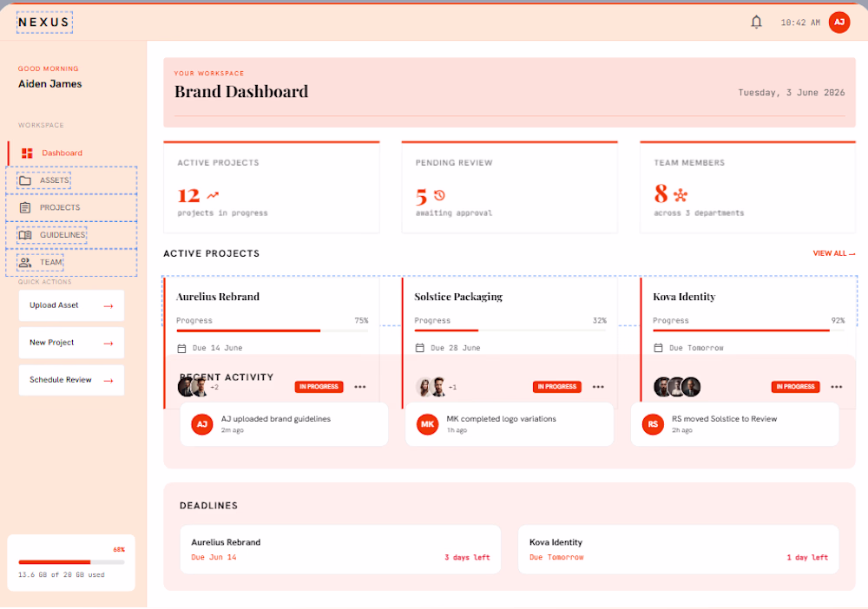Click the RS avatar in Recent Activity

[653, 424]
